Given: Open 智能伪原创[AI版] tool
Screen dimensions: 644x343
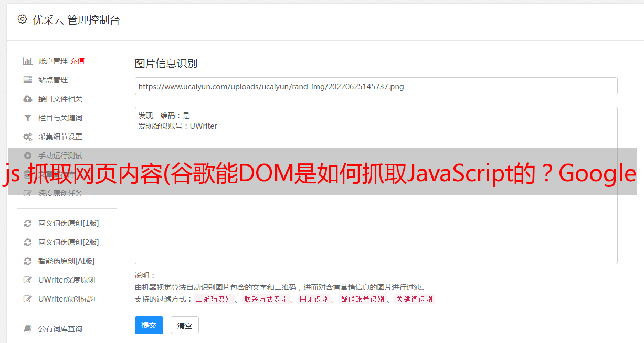Looking at the screenshot, I should tap(67, 261).
